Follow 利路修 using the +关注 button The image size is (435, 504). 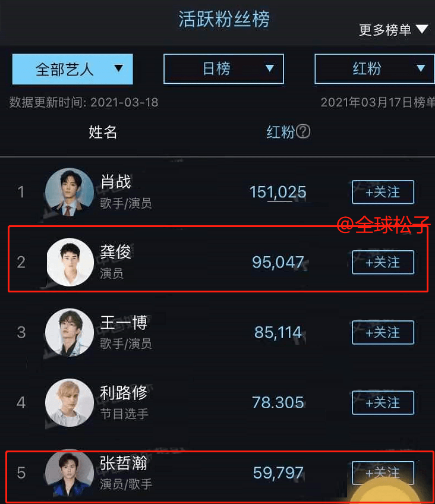click(x=383, y=402)
